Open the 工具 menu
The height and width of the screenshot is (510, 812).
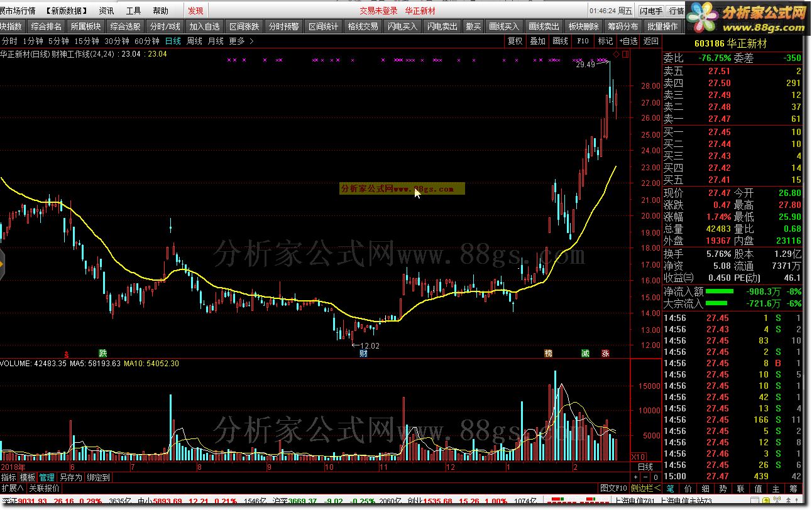tap(133, 11)
